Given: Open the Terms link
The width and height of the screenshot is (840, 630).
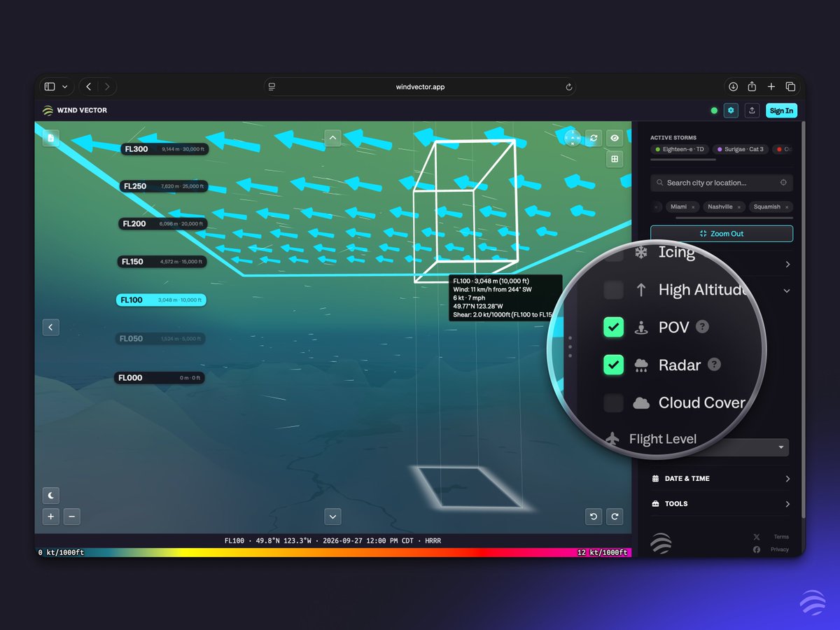Looking at the screenshot, I should (781, 537).
